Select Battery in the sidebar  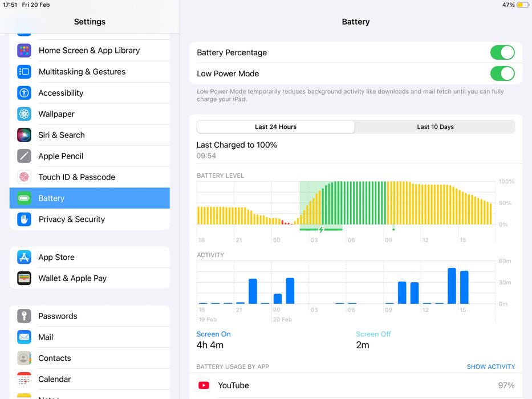90,198
